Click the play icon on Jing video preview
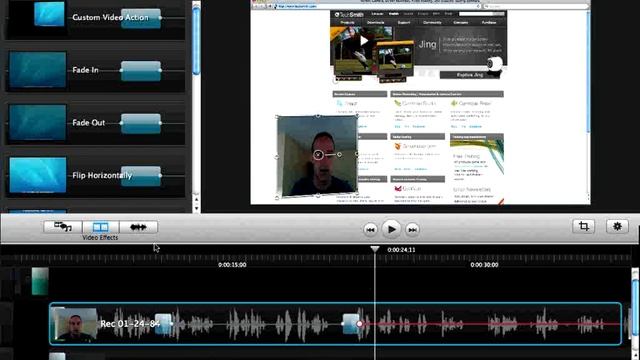 364,40
